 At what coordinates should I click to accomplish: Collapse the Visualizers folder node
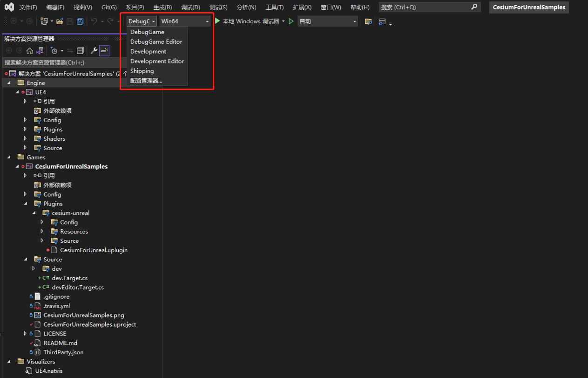point(9,362)
